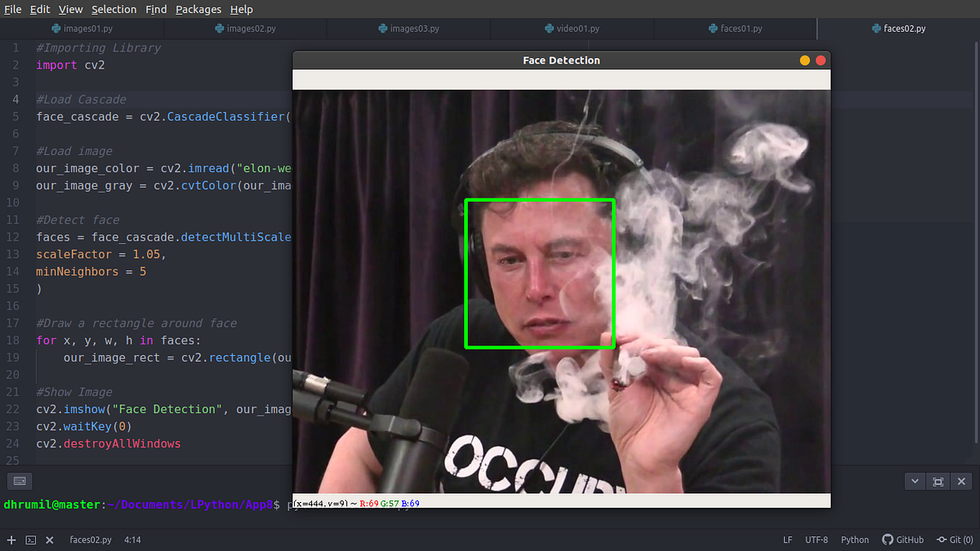The width and height of the screenshot is (980, 551).
Task: Change UTF-8 encoding selector
Action: click(817, 540)
